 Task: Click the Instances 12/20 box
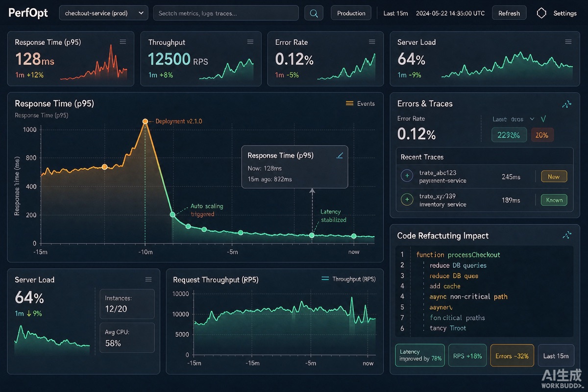point(127,304)
